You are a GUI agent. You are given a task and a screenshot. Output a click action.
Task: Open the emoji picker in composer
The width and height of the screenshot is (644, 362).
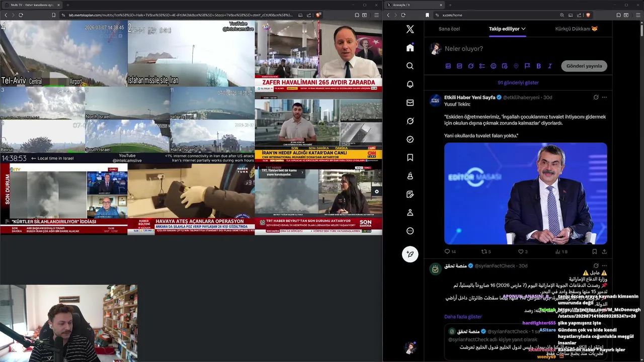coord(493,66)
